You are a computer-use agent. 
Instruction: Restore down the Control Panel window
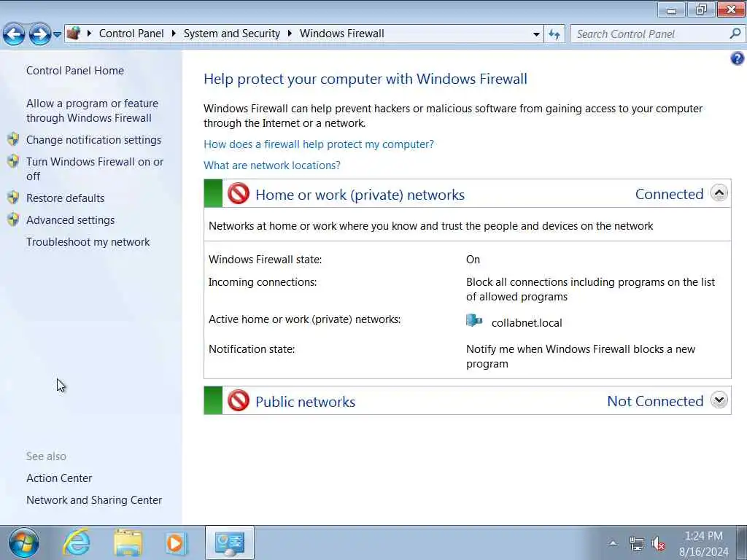[x=701, y=9]
